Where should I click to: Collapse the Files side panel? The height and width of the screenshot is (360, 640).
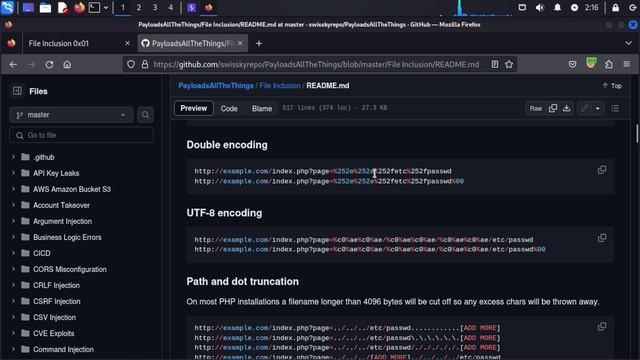(x=17, y=91)
